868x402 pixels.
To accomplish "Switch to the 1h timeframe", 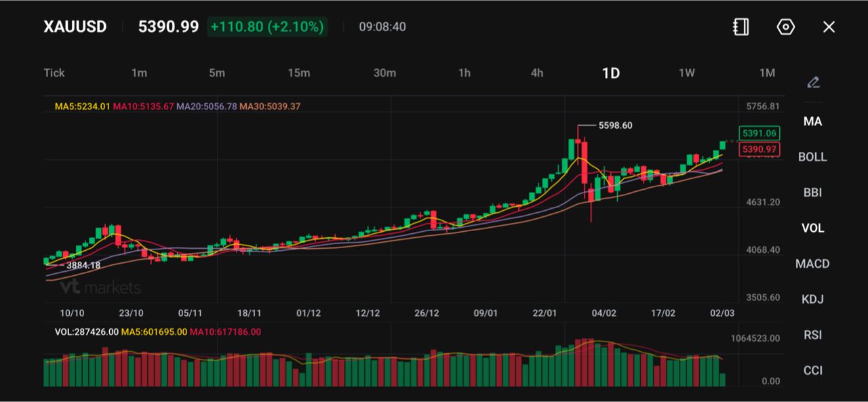I will 464,73.
